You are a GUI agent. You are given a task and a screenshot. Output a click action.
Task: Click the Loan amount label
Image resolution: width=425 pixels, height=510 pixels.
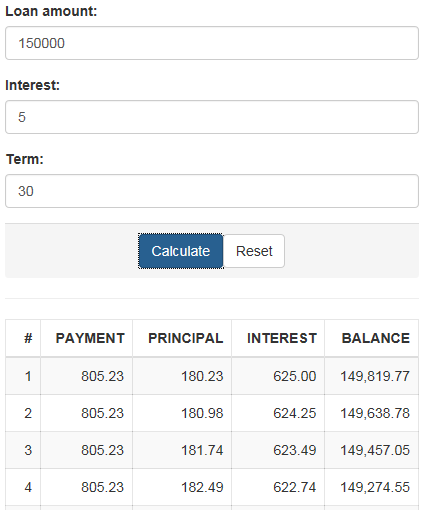tap(51, 11)
